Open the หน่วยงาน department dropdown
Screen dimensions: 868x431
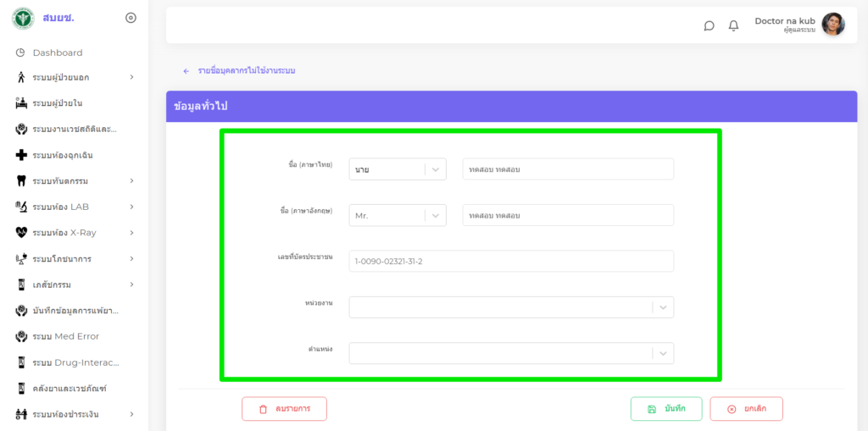(x=511, y=307)
